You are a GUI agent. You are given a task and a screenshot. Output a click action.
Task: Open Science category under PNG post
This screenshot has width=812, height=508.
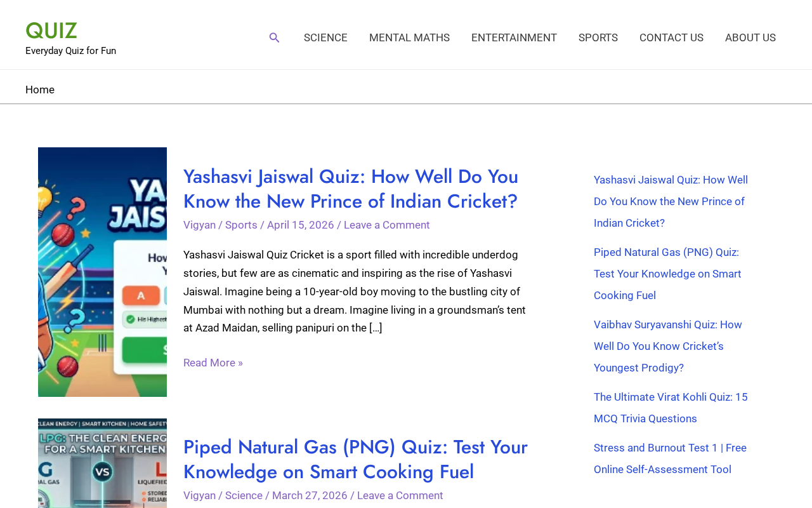pyautogui.click(x=244, y=495)
